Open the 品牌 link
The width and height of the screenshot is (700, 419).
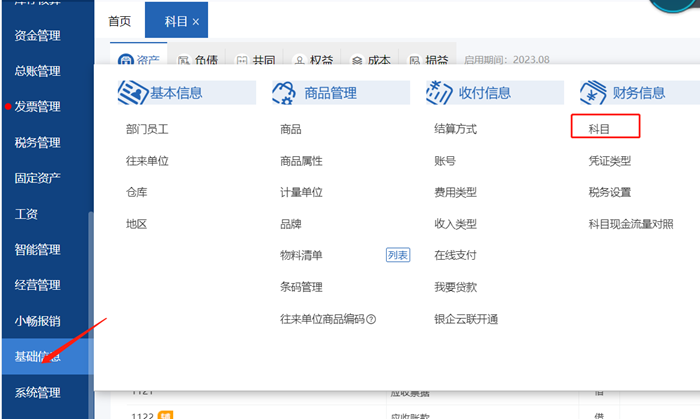pos(291,224)
